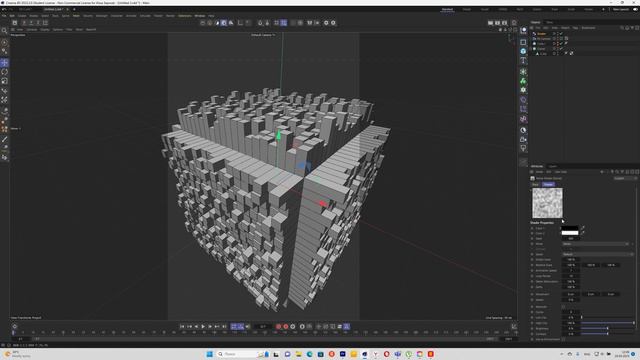Toggle the Z axis lock icon
The height and width of the screenshot is (360, 640).
38,23
